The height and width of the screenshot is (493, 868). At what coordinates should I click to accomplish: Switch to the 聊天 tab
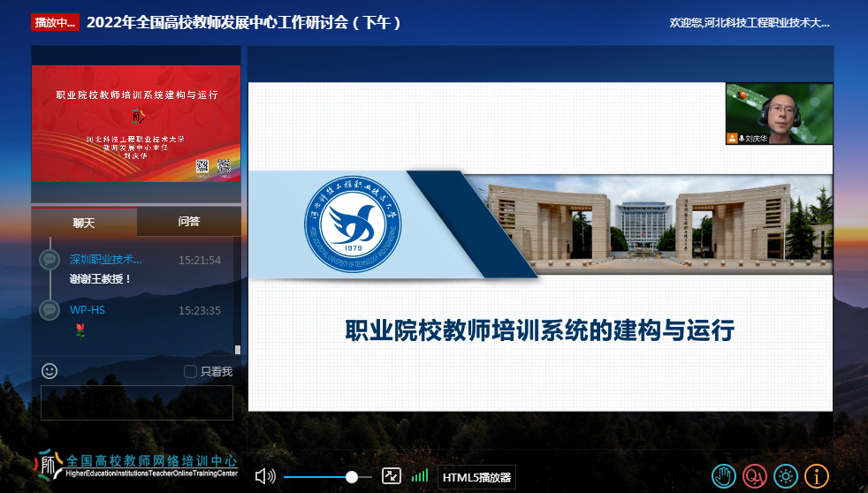(84, 223)
